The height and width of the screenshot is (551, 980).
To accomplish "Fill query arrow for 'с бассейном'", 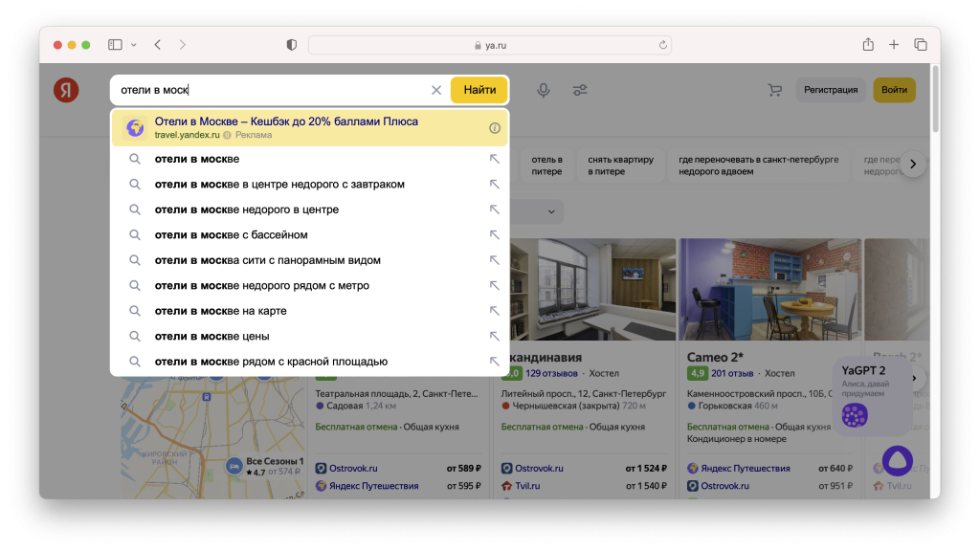I will (x=495, y=235).
